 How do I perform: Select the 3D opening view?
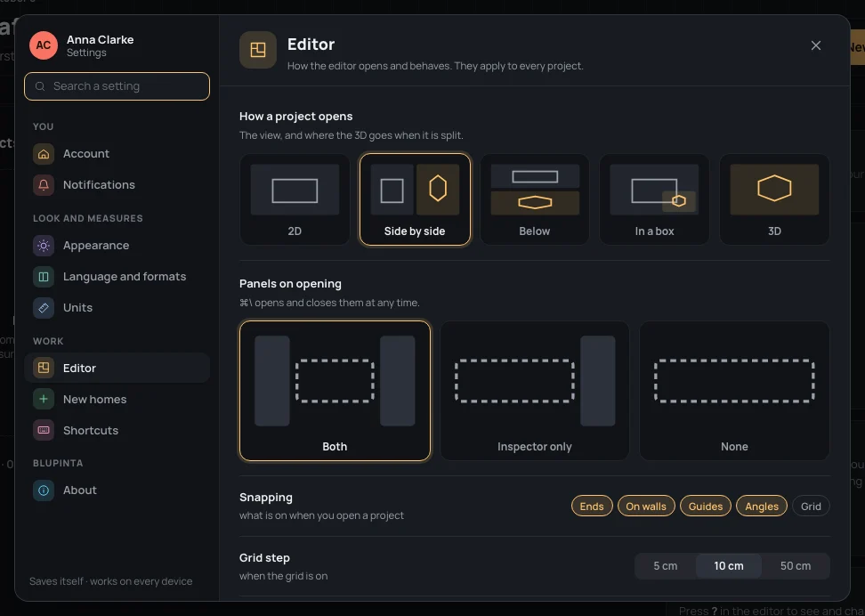click(774, 199)
